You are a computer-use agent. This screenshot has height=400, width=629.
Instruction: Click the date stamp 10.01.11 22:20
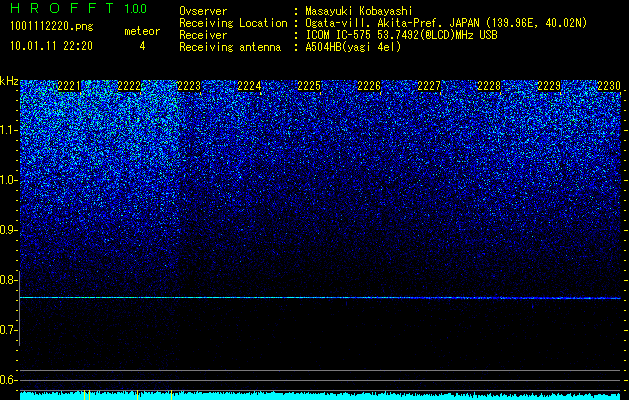pos(51,46)
